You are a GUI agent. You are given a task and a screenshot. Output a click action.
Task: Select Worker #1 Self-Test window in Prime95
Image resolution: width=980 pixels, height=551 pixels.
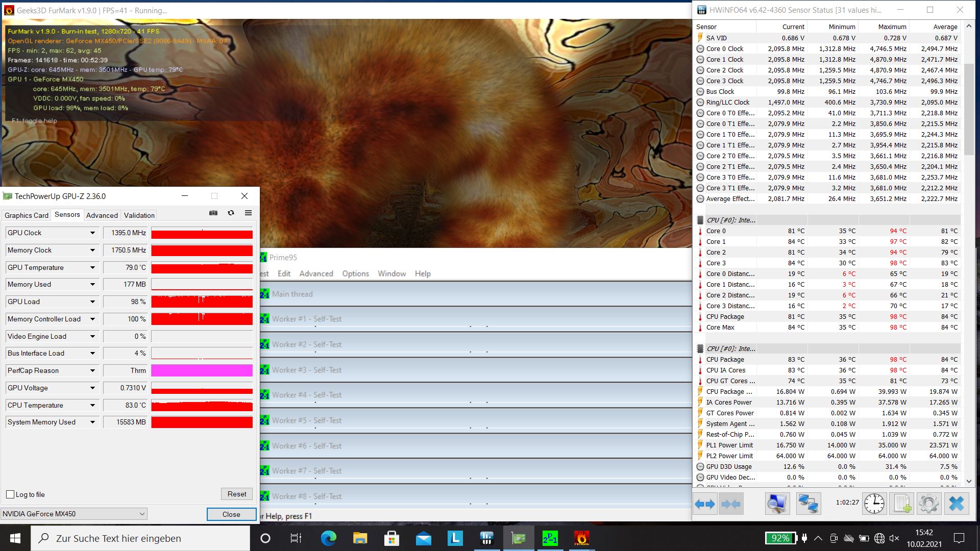476,319
